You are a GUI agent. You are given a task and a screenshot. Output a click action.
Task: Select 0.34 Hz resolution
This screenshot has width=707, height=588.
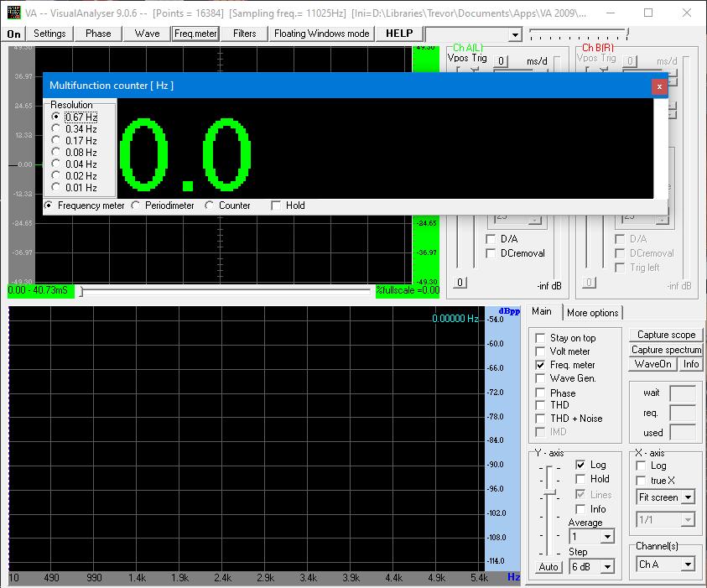point(56,128)
